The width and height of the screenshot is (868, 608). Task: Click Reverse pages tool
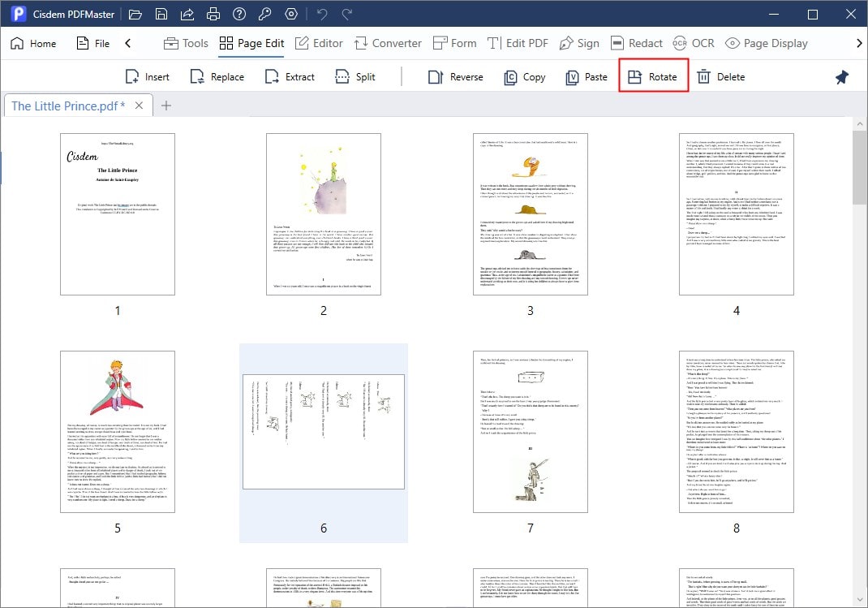[456, 77]
